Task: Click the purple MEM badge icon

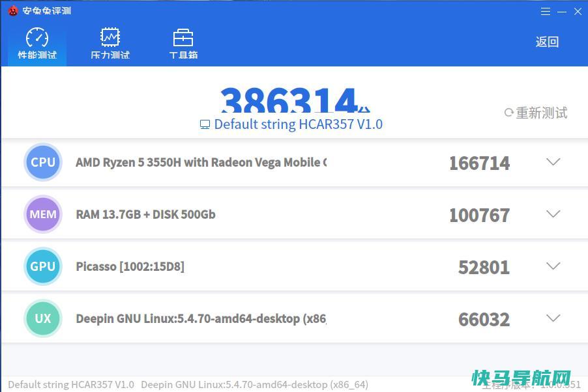Action: click(43, 214)
